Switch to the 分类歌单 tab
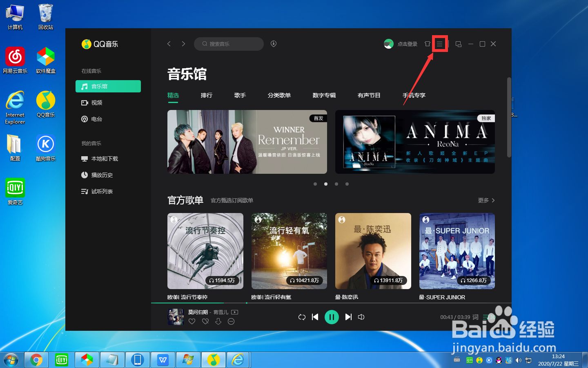The height and width of the screenshot is (368, 588). 279,95
